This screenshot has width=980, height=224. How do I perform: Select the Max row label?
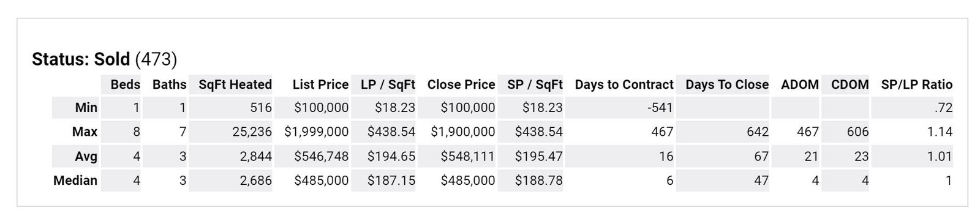tap(85, 132)
